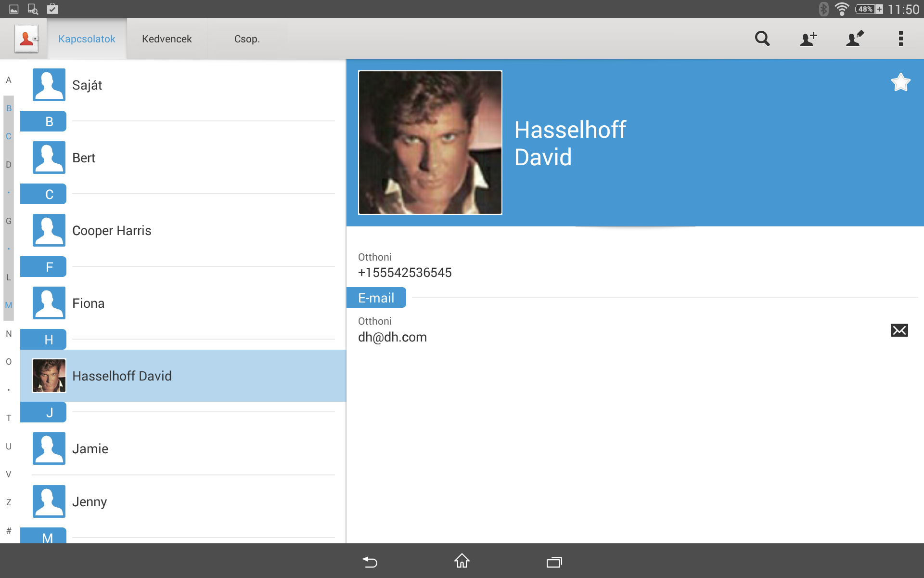The height and width of the screenshot is (578, 924).
Task: Open the three-dot overflow menu
Action: pyautogui.click(x=901, y=39)
